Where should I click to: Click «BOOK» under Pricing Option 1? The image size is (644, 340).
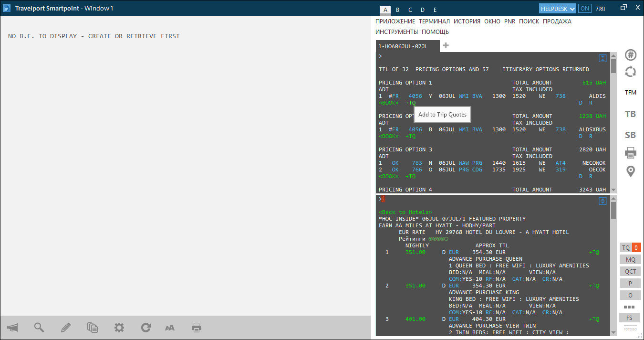(389, 103)
